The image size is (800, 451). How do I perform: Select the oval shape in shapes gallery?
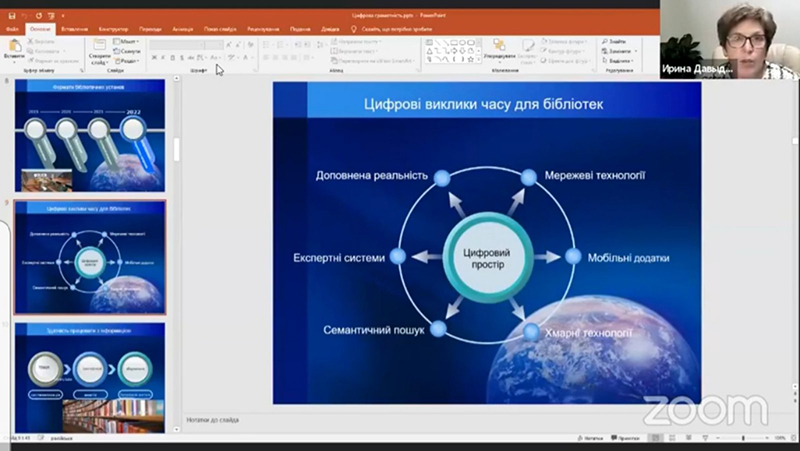point(462,42)
